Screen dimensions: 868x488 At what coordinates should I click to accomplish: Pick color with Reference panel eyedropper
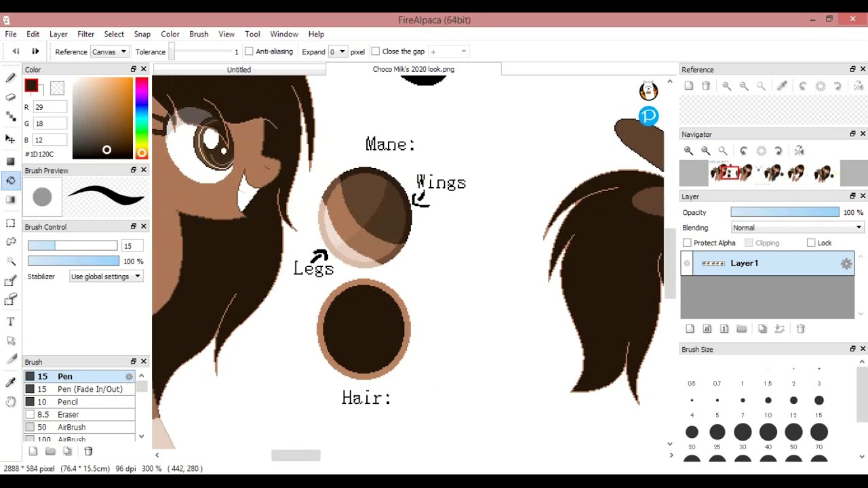coord(782,86)
